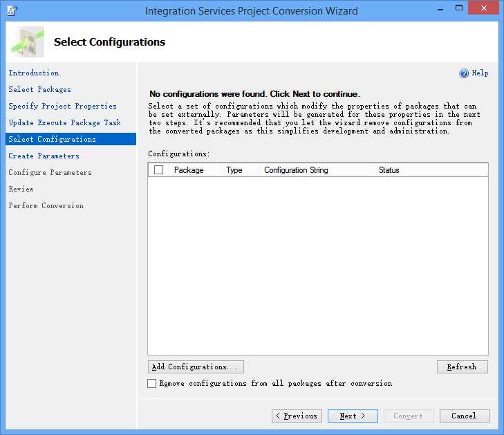Open the Specify Project Properties step

pyautogui.click(x=63, y=106)
